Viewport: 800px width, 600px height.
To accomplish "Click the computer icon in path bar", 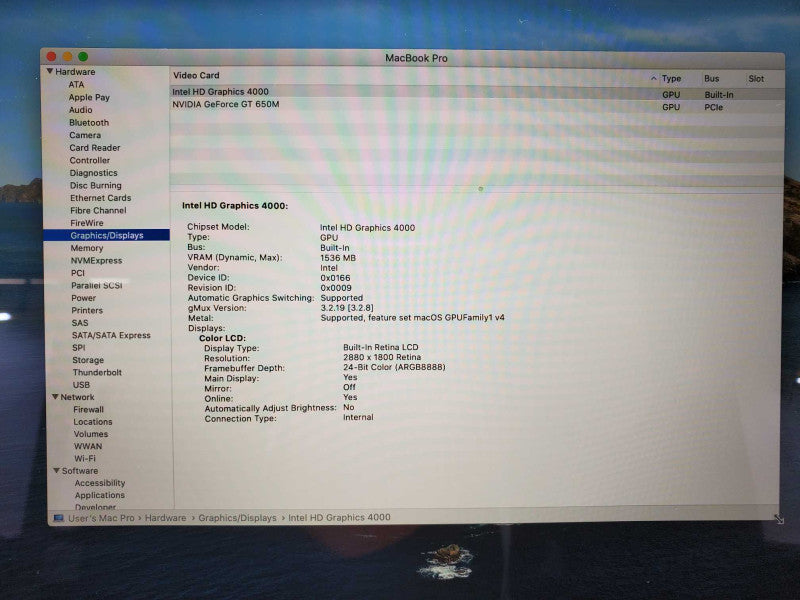I will 59,518.
